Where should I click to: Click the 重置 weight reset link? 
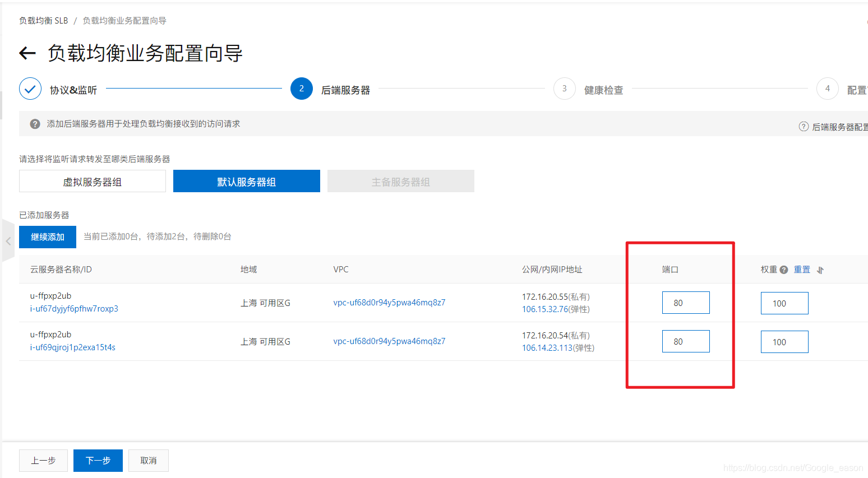(x=801, y=270)
